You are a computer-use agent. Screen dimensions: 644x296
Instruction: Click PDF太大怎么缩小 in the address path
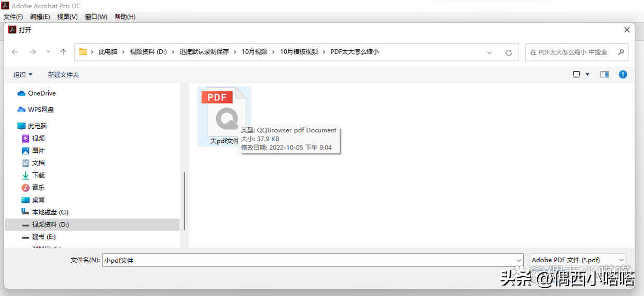pyautogui.click(x=355, y=52)
